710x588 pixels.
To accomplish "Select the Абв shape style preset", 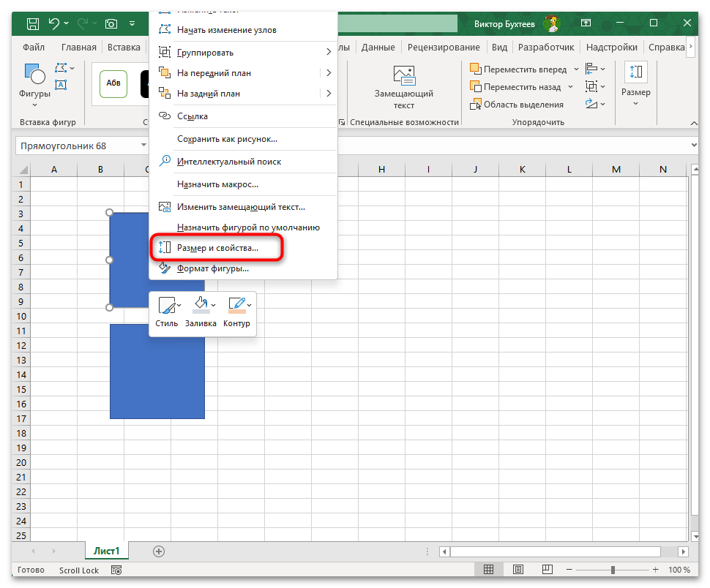I will (113, 83).
